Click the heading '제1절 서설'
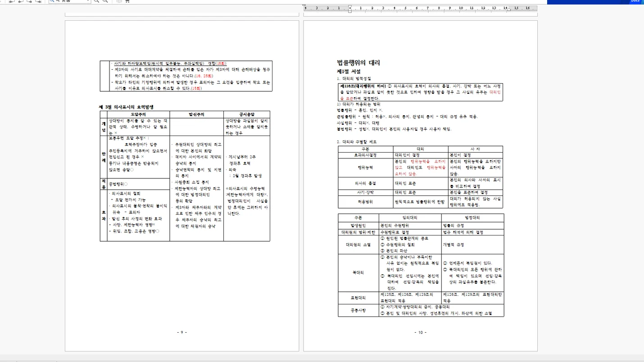Image resolution: width=644 pixels, height=362 pixels. (x=349, y=72)
